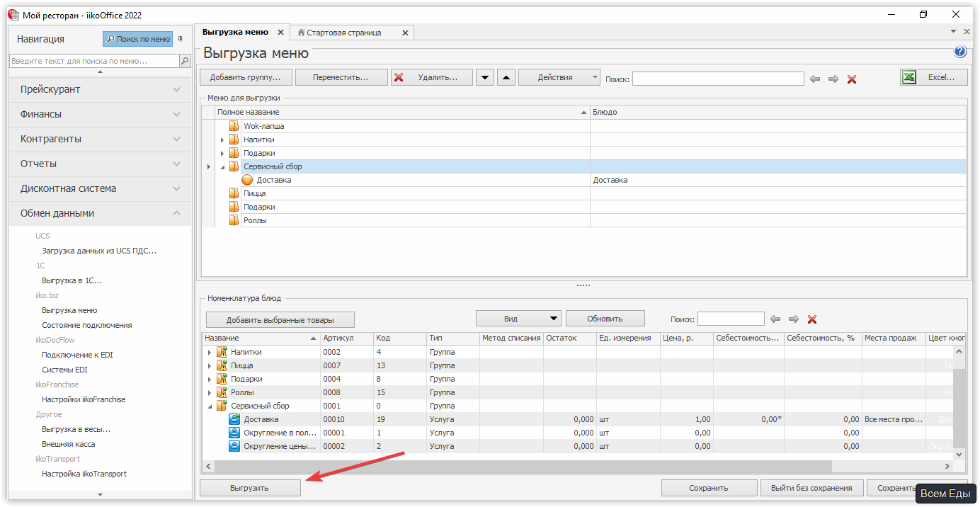This screenshot has width=980, height=507.
Task: Click Удалить… button
Action: [x=432, y=77]
